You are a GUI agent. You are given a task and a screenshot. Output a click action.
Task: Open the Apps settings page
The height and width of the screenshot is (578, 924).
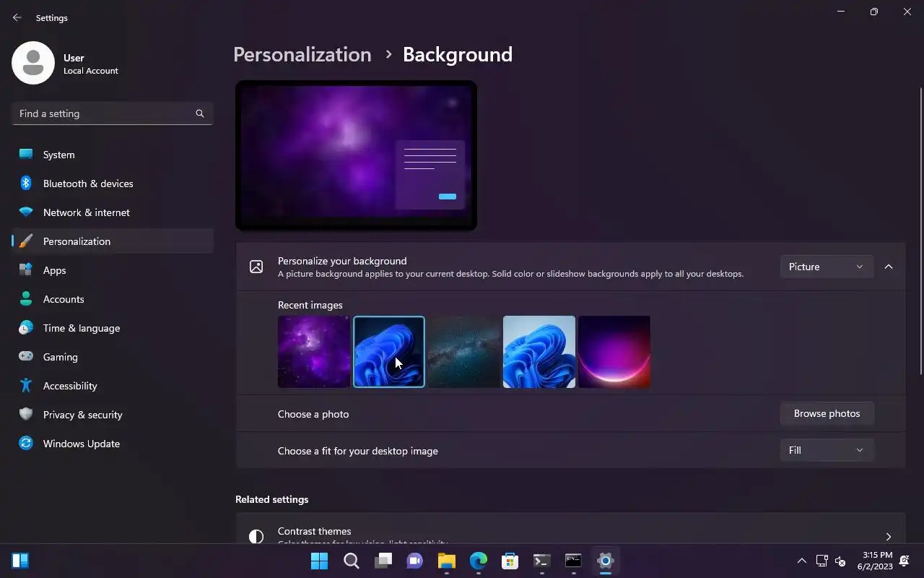[113, 270]
